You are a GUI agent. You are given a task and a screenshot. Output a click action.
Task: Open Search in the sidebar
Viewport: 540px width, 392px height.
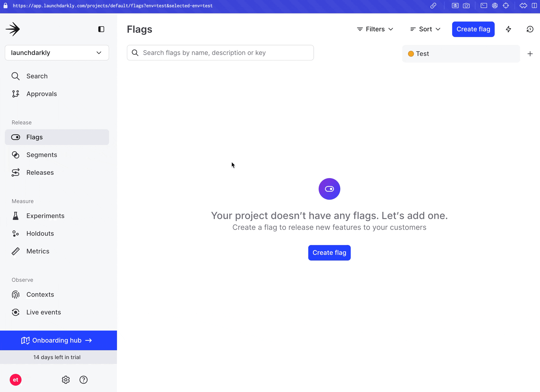click(57, 76)
